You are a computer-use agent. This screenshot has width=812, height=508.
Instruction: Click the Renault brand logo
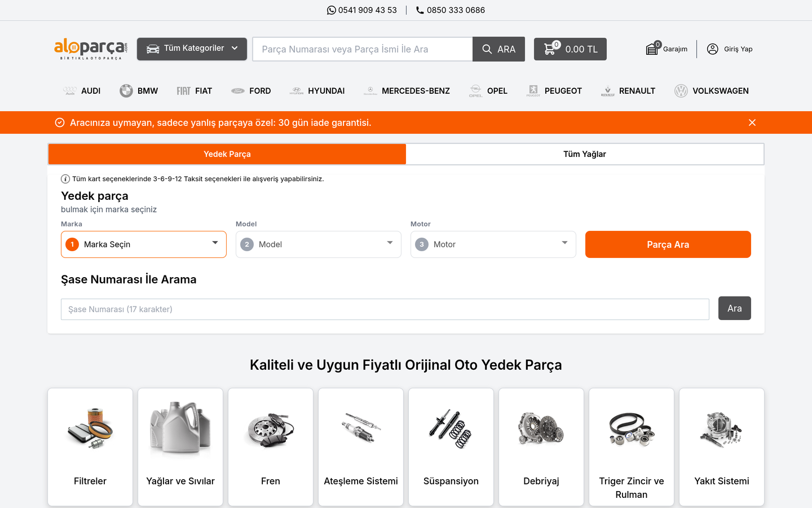(x=608, y=91)
